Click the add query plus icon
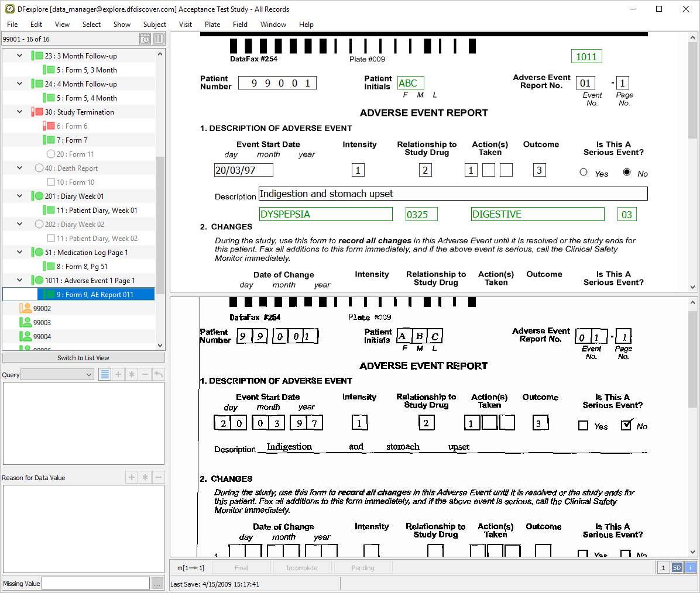Image resolution: width=700 pixels, height=593 pixels. [x=118, y=374]
